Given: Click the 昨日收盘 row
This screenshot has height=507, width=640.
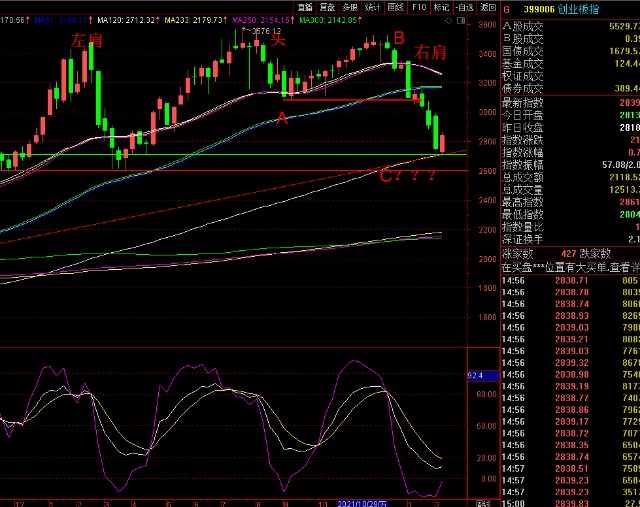Looking at the screenshot, I should click(x=570, y=127).
